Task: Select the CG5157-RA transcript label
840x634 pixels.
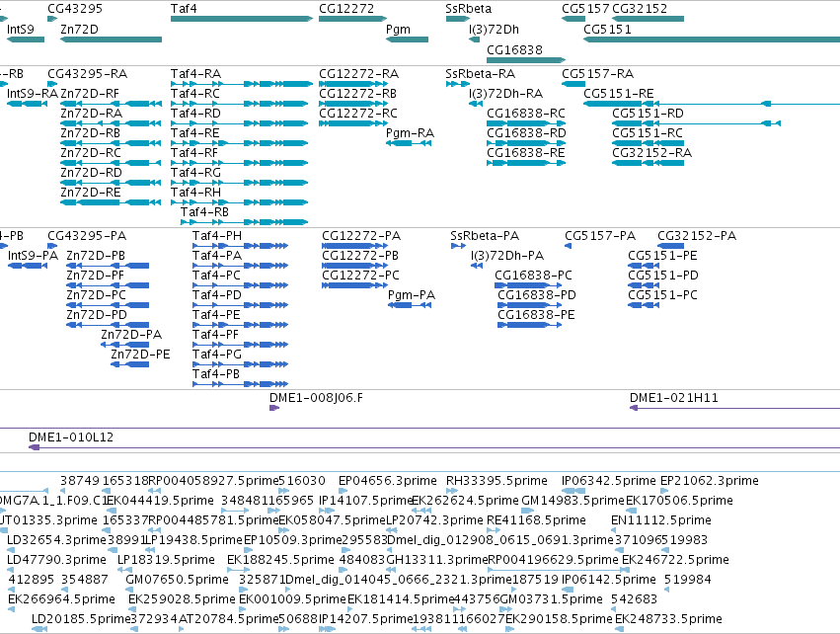Action: point(598,73)
